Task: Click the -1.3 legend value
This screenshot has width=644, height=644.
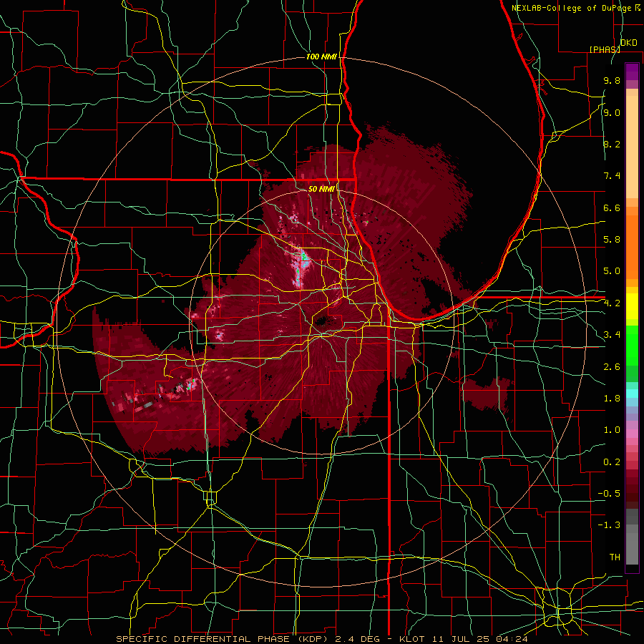Action: [609, 525]
